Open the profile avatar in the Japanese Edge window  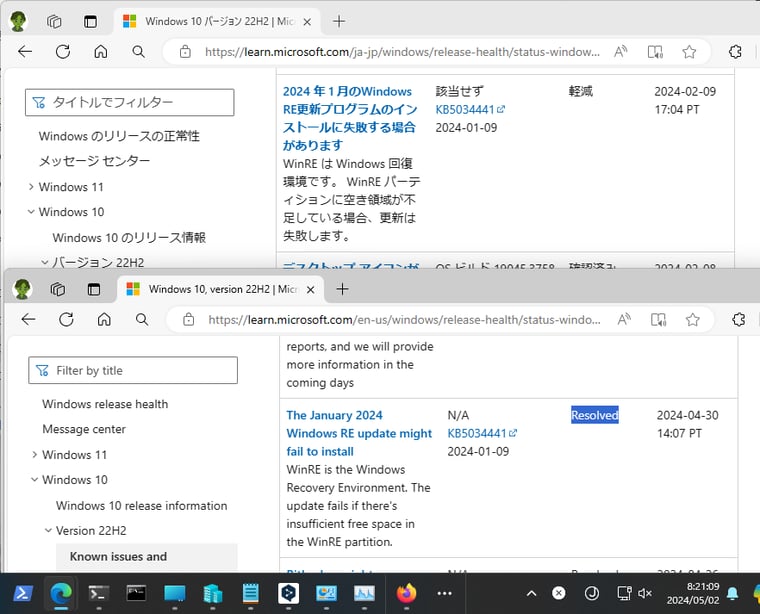(18, 21)
